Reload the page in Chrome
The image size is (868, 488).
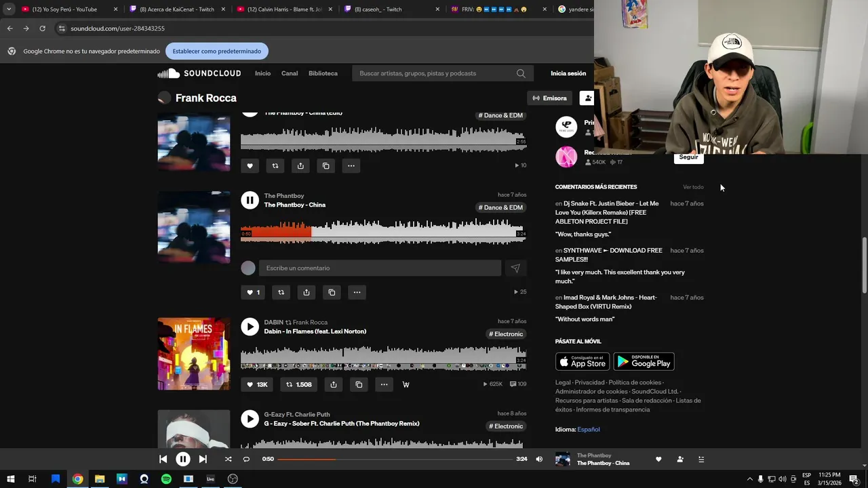[42, 28]
